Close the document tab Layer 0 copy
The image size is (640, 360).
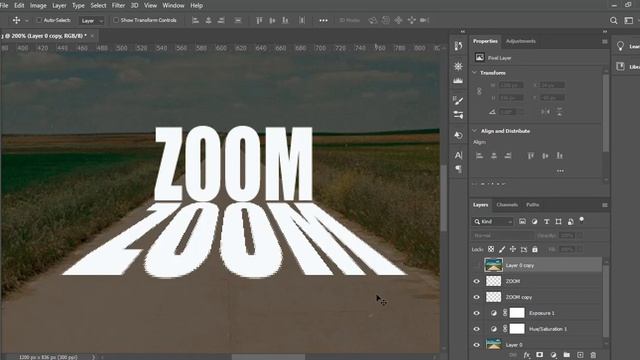[x=93, y=36]
